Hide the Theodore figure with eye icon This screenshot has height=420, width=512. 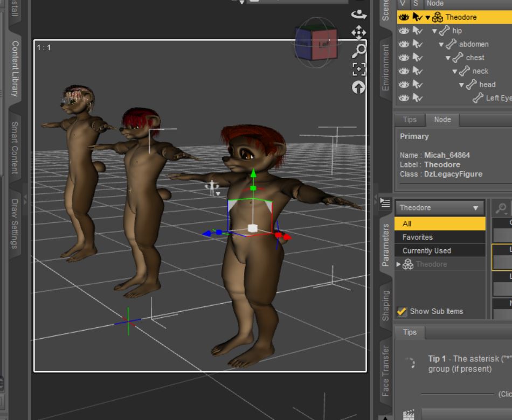click(403, 17)
